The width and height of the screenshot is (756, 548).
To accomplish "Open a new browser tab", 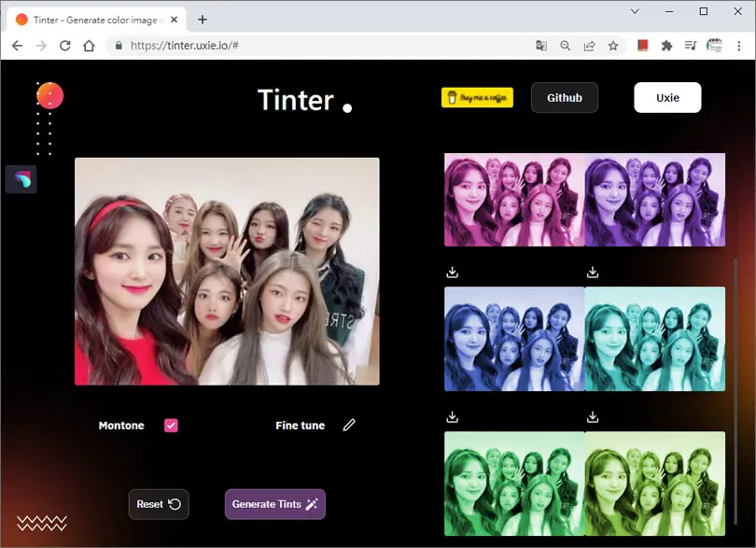I will pyautogui.click(x=203, y=20).
